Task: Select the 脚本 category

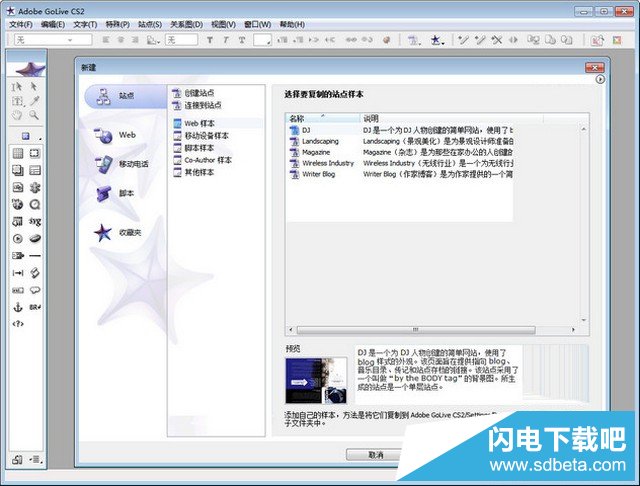Action: point(116,193)
